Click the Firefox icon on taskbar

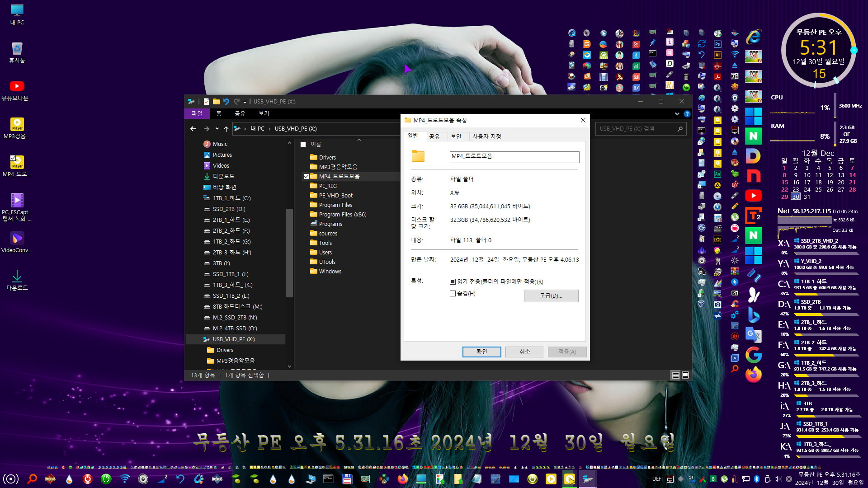(402, 479)
